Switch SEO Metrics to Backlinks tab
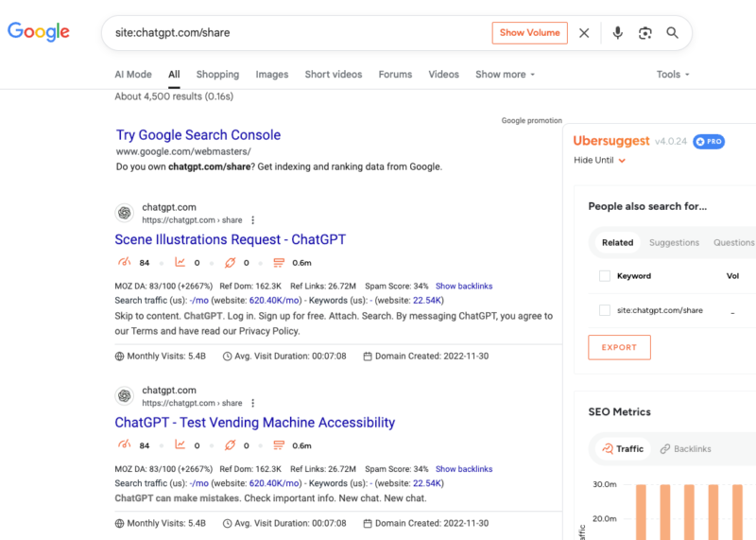 tap(685, 449)
